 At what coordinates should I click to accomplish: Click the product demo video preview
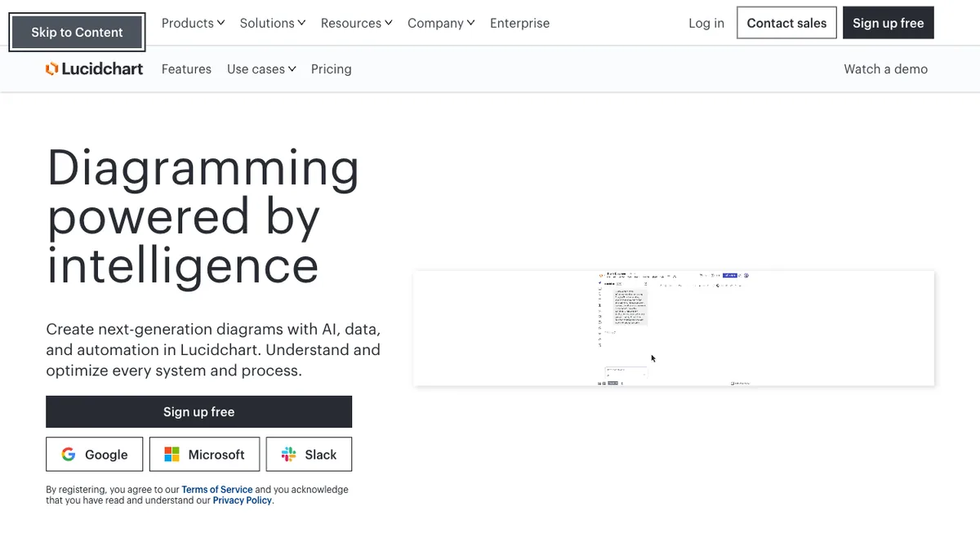[674, 328]
